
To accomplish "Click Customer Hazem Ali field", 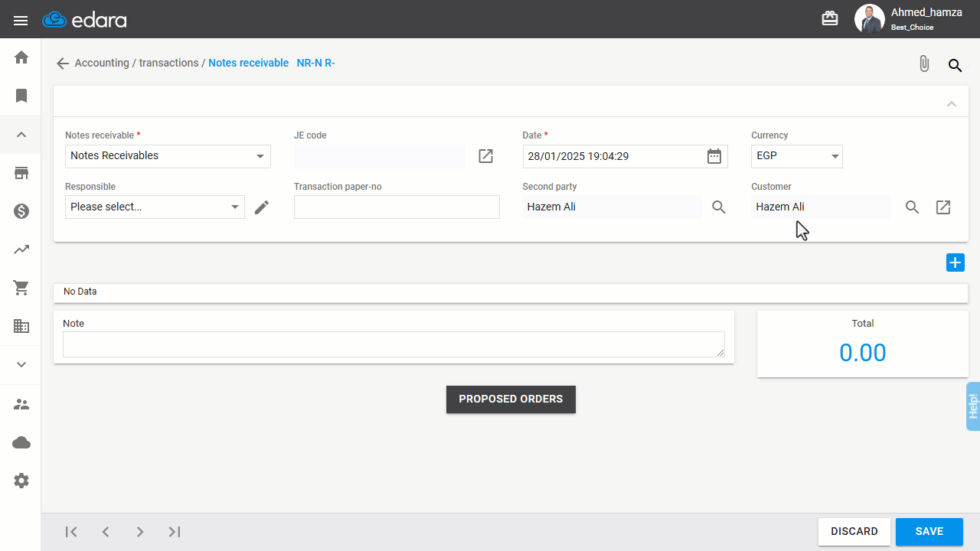I will tap(820, 207).
